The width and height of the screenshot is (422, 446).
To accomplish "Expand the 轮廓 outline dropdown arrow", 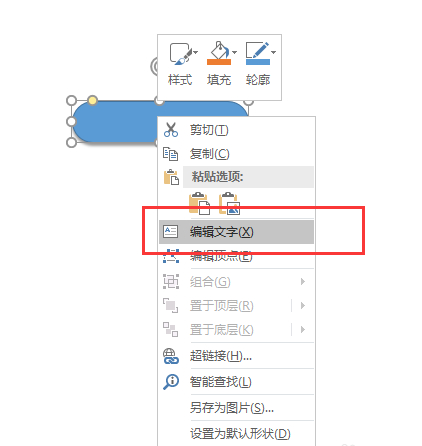I will [273, 52].
